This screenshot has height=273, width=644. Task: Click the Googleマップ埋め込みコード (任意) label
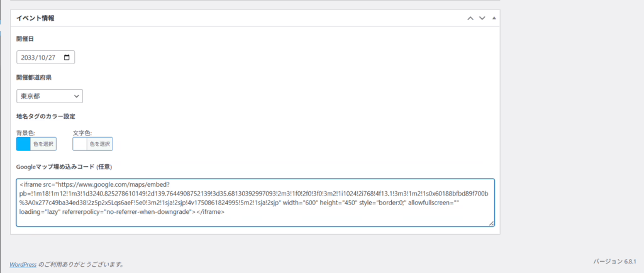click(x=64, y=167)
